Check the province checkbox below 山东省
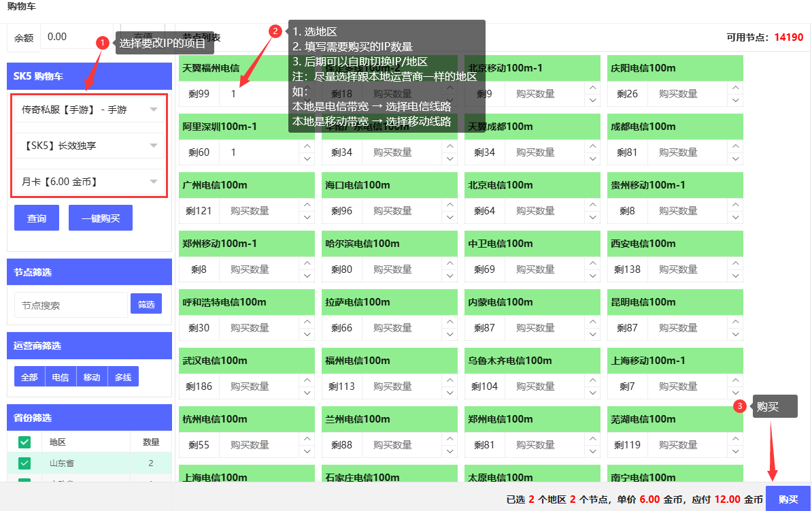The width and height of the screenshot is (812, 511). [24, 480]
